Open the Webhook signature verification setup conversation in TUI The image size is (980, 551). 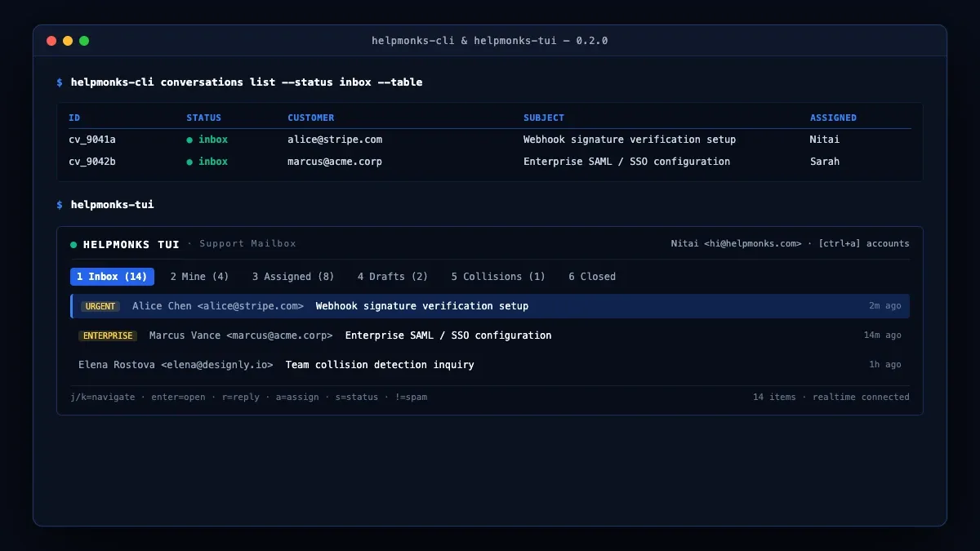click(490, 306)
